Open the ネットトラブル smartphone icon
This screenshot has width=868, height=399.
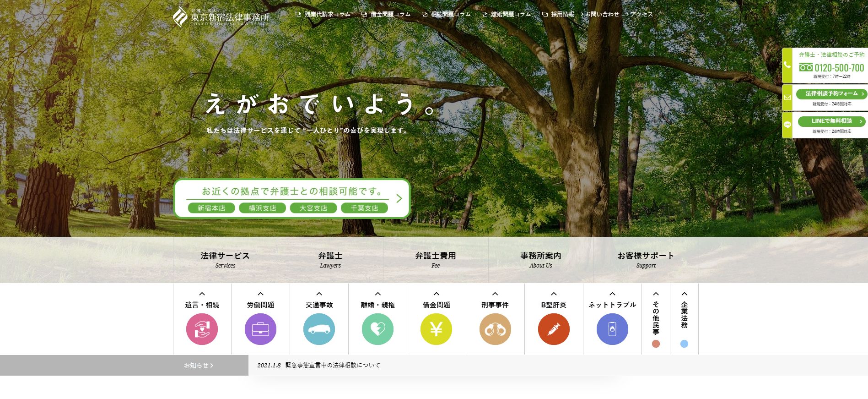612,329
